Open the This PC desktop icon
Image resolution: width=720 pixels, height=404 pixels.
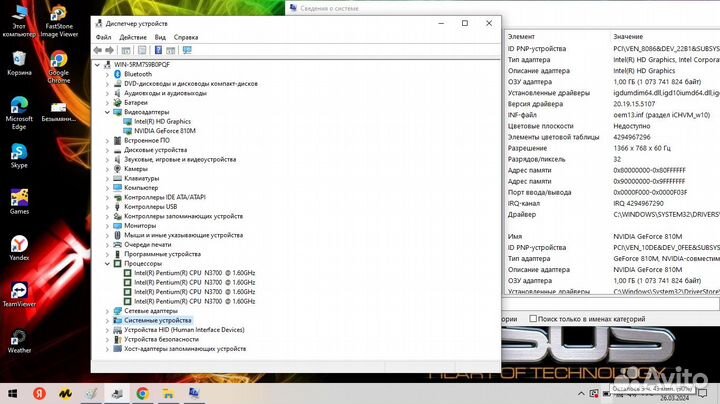point(19,21)
